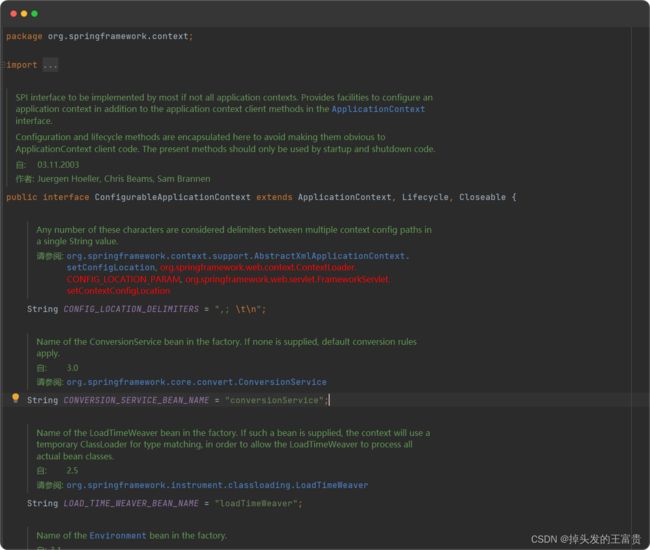650x550 pixels.
Task: Follow the setConfigLocation doc link
Action: [110, 268]
